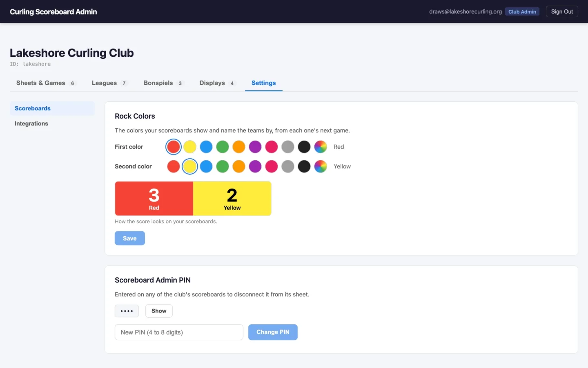This screenshot has width=588, height=368.
Task: Click the Curling Scoreboard Admin title
Action: pyautogui.click(x=53, y=12)
